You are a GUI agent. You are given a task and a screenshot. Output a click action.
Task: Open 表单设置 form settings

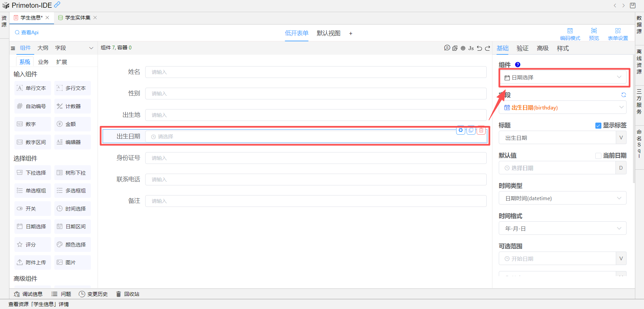tap(618, 34)
